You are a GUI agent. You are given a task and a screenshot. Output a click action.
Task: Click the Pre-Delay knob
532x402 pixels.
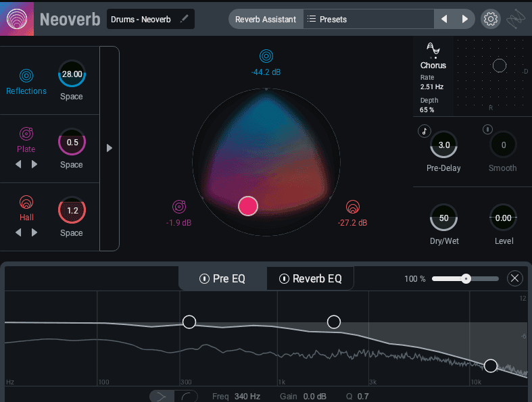coord(444,145)
